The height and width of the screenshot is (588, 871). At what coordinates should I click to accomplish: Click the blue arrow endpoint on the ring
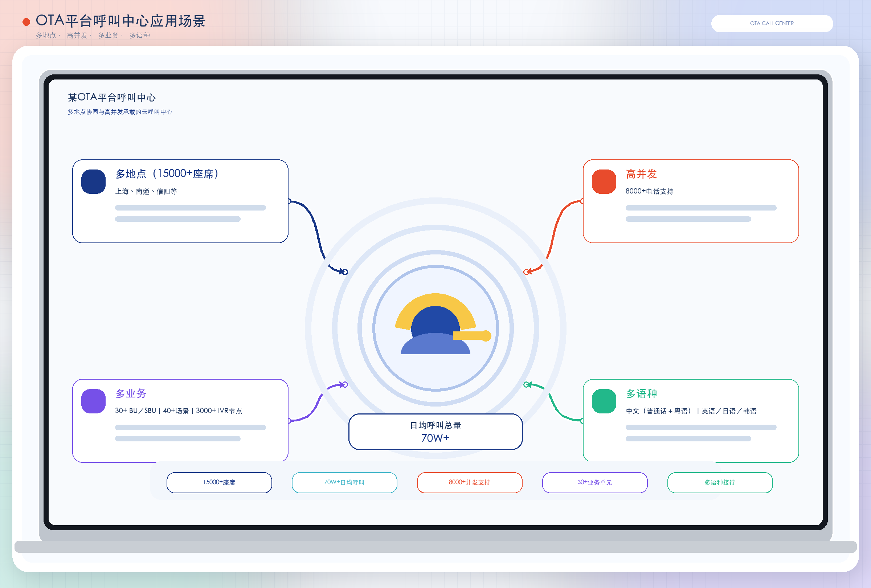point(345,272)
